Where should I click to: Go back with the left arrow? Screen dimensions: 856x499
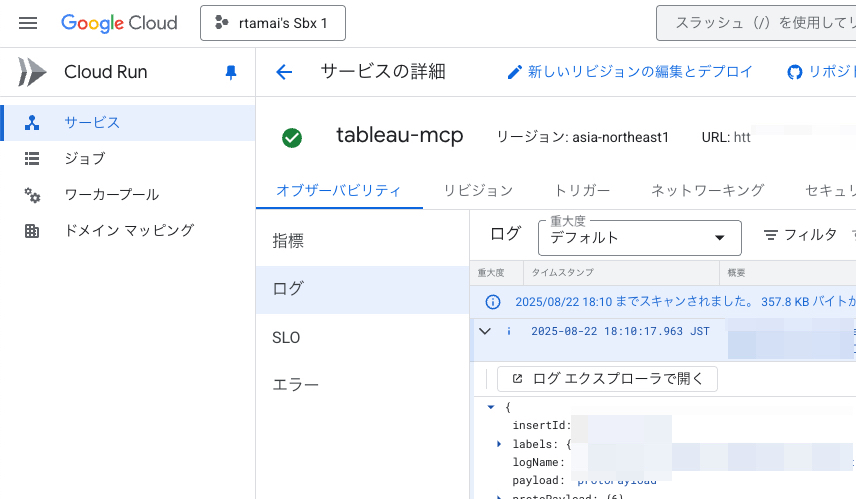coord(284,72)
